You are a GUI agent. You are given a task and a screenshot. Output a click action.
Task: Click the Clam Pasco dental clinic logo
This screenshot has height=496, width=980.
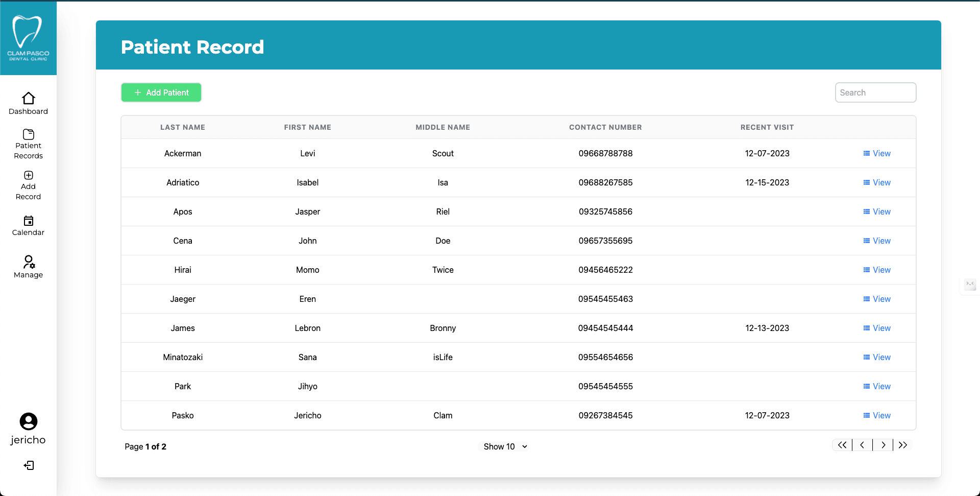tap(28, 36)
